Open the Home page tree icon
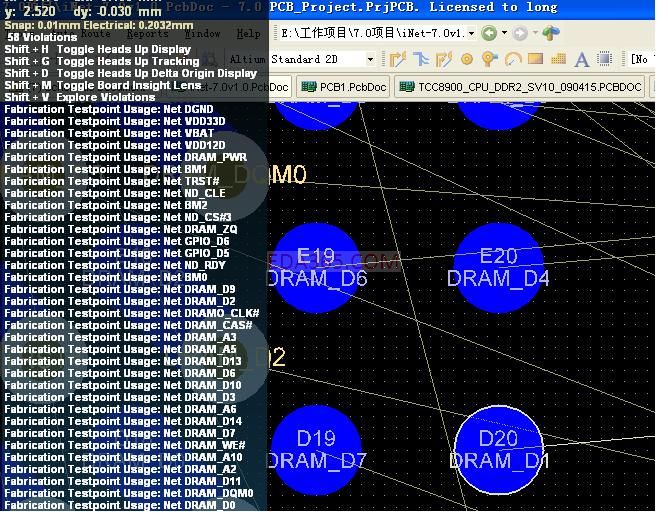This screenshot has height=523, width=668. point(551,33)
